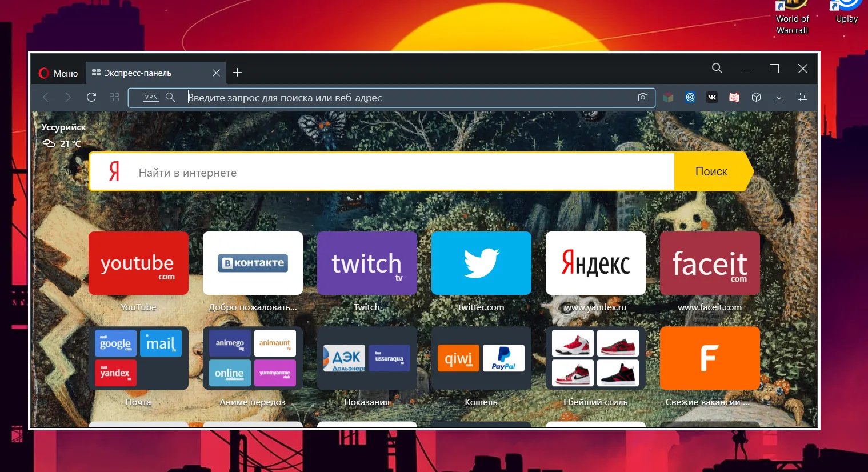Close the Экспресс-панель tab
The image size is (868, 472).
tap(216, 73)
